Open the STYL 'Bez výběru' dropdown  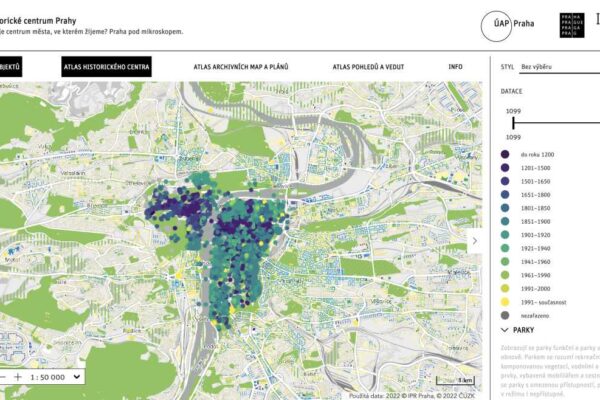(557, 67)
